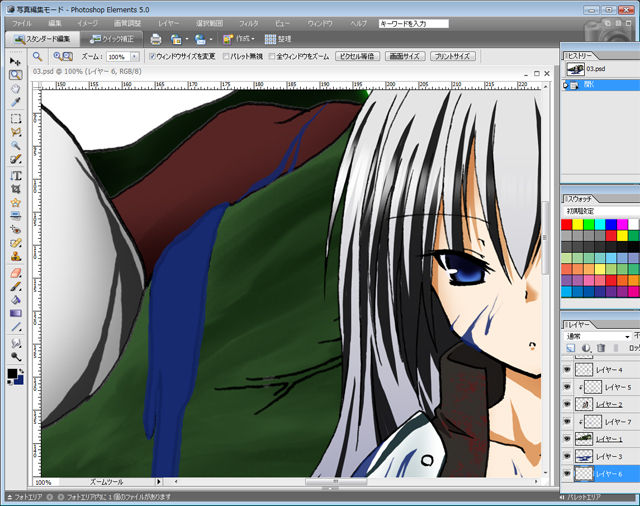Click the Print icon in shortcuts bar
The height and width of the screenshot is (506, 640).
coord(156,39)
